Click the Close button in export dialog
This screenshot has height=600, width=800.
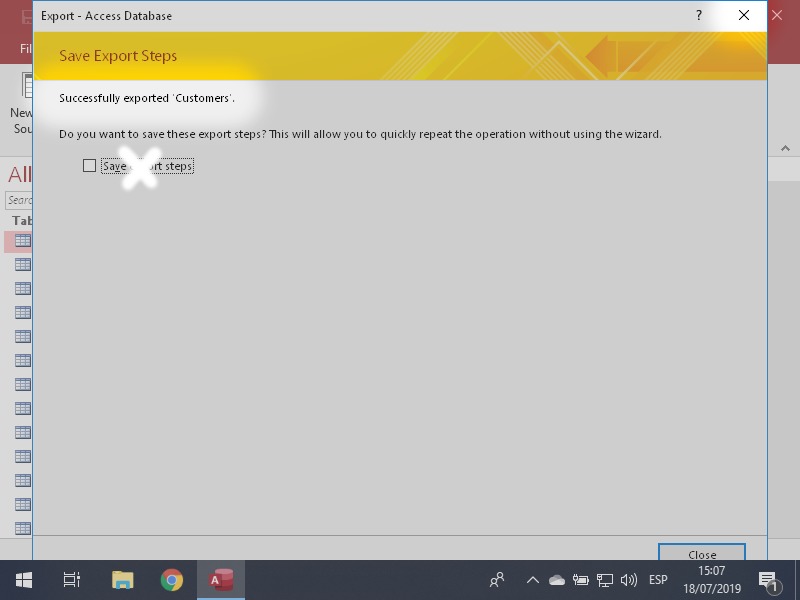click(x=701, y=553)
